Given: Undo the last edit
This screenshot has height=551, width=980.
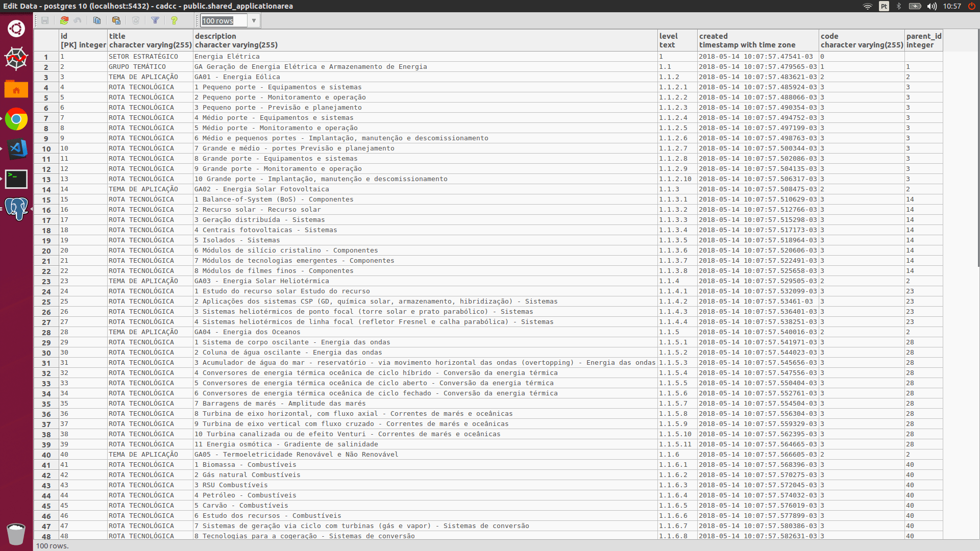Looking at the screenshot, I should pyautogui.click(x=78, y=20).
